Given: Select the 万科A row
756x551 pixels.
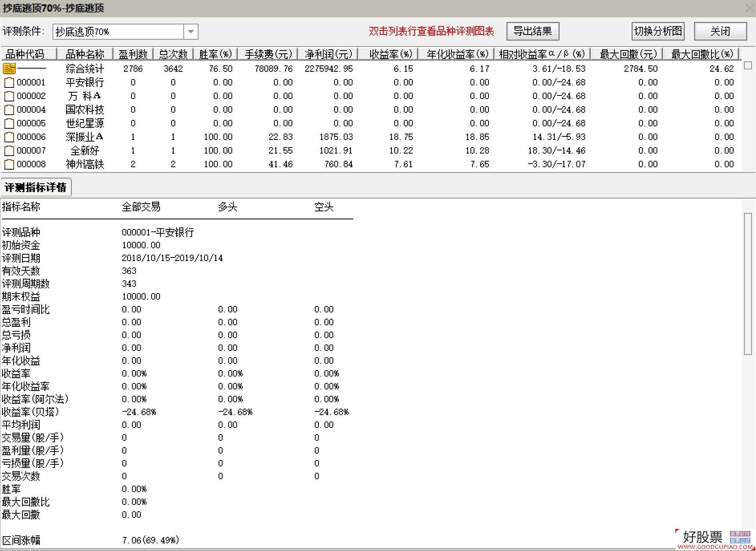Looking at the screenshot, I should tap(371, 96).
